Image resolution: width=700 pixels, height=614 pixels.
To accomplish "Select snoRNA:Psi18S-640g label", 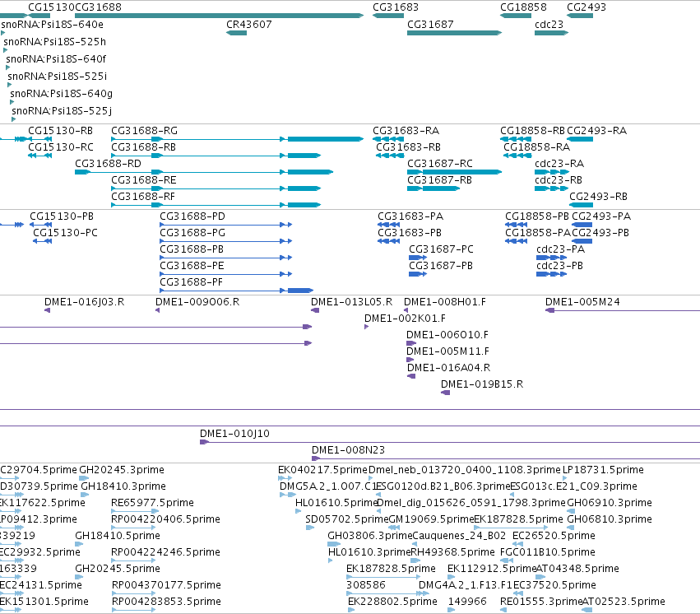I will click(61, 94).
